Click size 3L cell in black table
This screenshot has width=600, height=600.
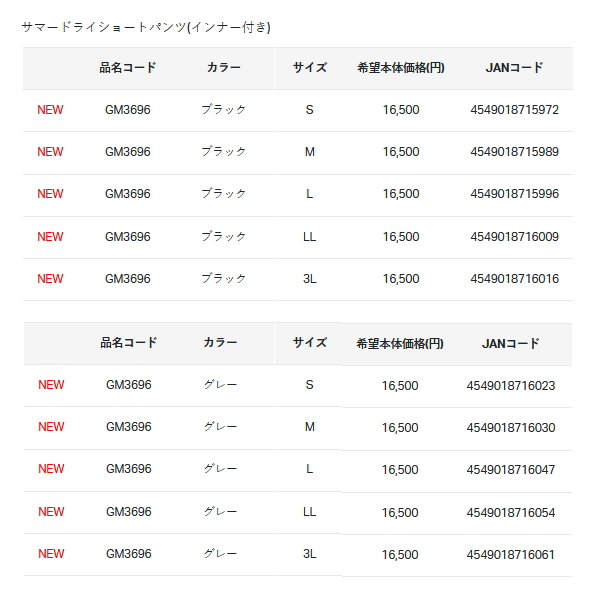(310, 279)
